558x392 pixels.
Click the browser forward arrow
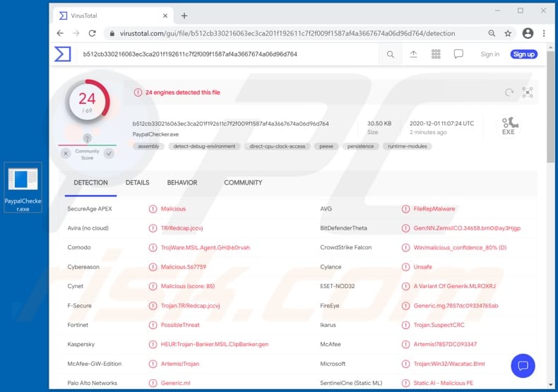[x=76, y=33]
